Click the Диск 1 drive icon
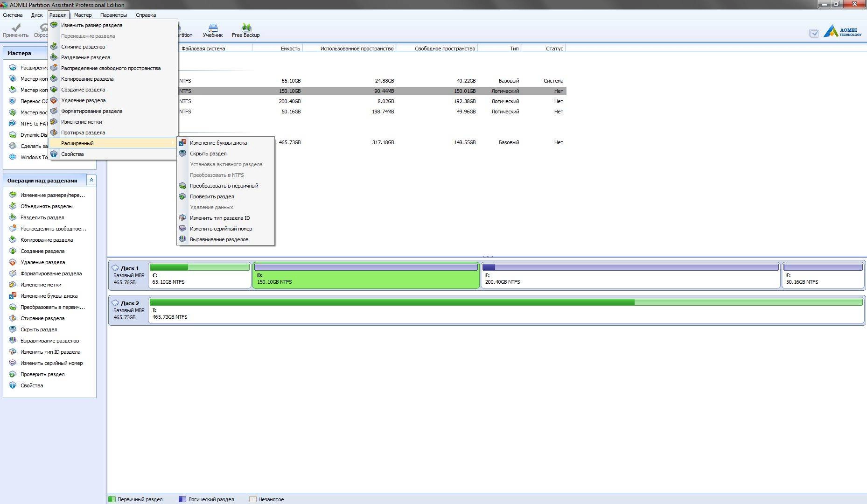 [x=115, y=268]
